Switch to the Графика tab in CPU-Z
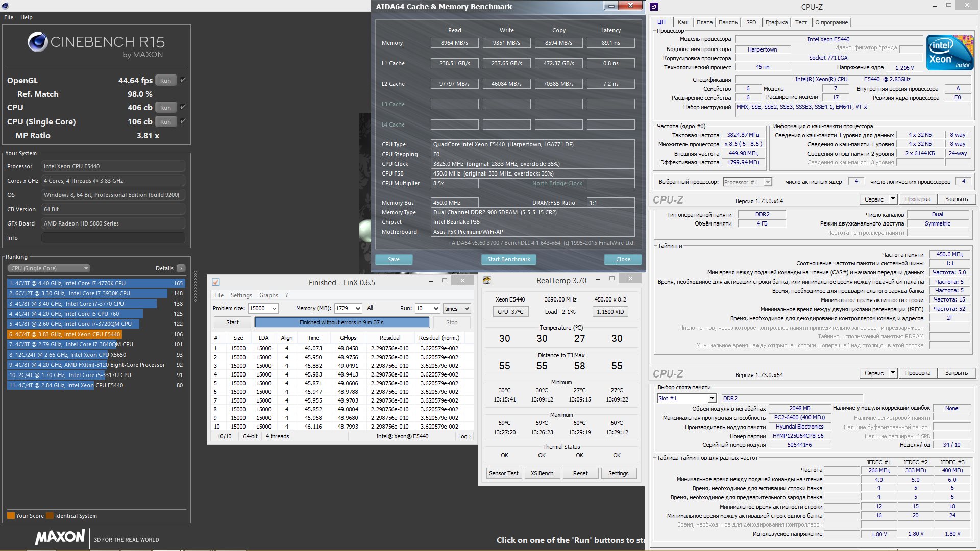980x551 pixels. click(x=776, y=22)
